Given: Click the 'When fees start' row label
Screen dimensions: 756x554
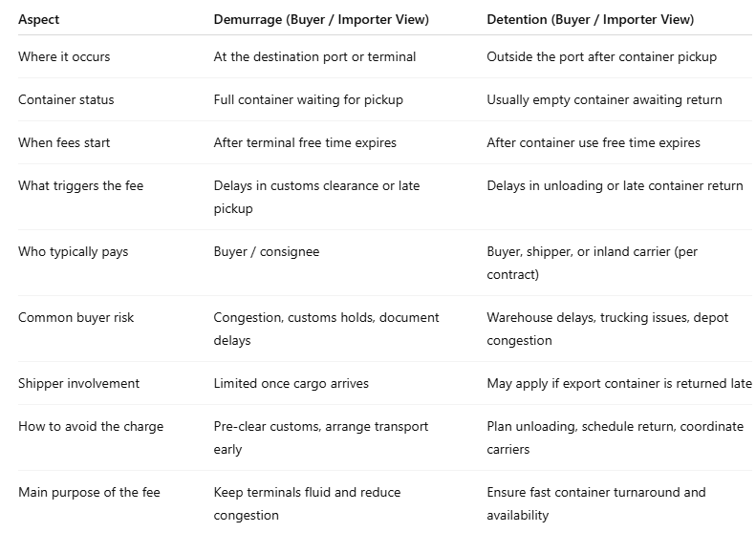Looking at the screenshot, I should click(64, 142).
